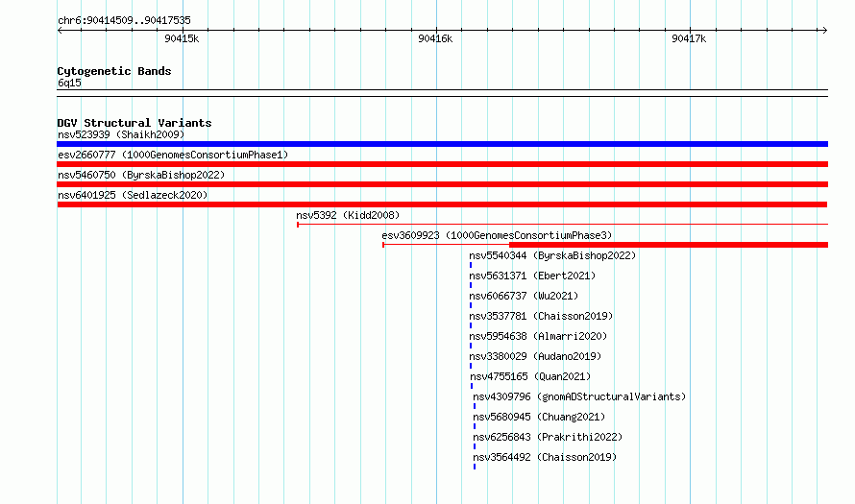Click the blue nsv523939 variant bar
Image resolution: width=855 pixels, height=504 pixels.
442,144
